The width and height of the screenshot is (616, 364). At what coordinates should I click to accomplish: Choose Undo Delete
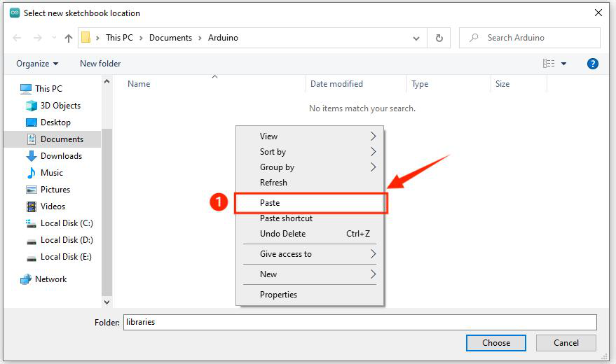point(310,234)
